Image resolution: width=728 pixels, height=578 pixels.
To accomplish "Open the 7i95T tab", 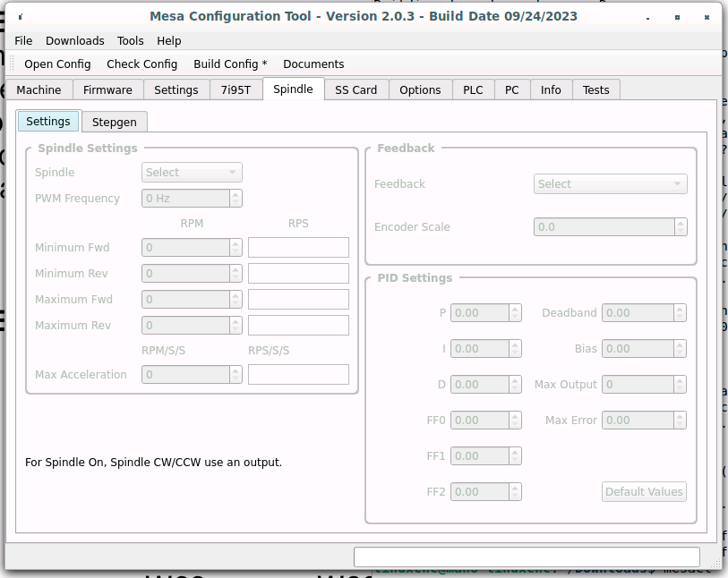I will (236, 90).
